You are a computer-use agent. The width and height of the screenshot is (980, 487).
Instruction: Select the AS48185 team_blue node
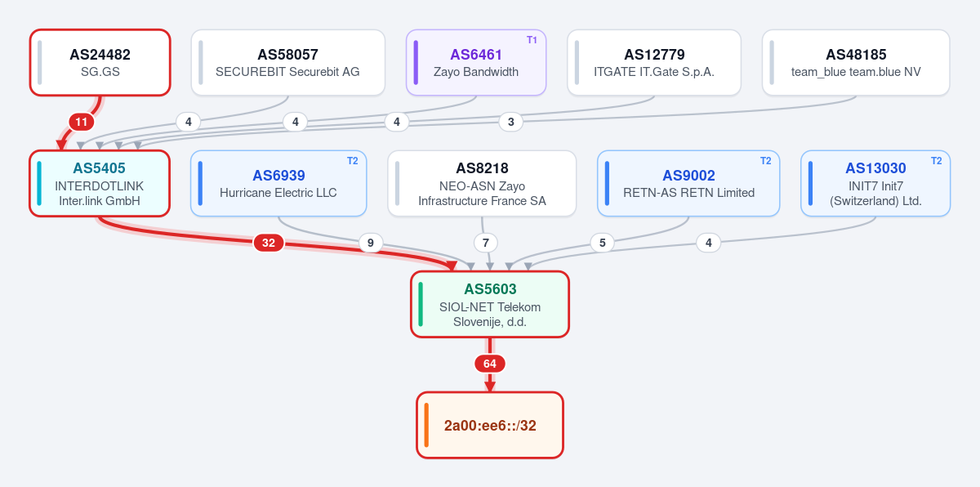(856, 63)
